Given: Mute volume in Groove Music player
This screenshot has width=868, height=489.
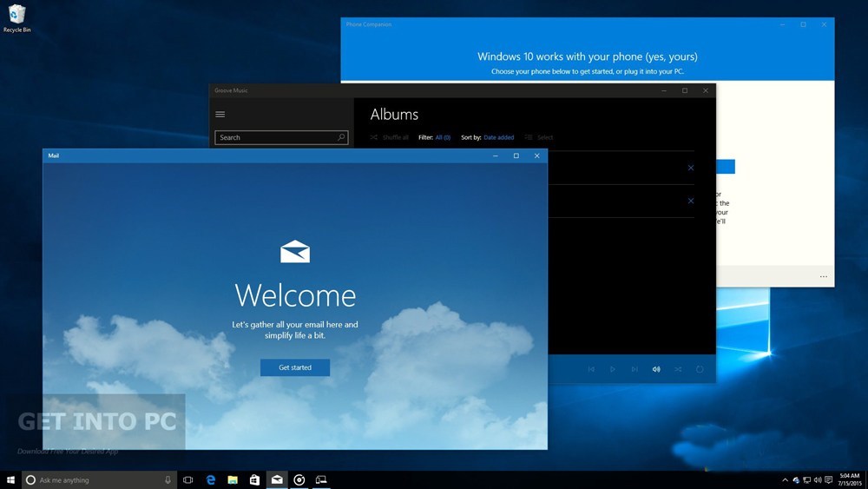Looking at the screenshot, I should point(656,369).
